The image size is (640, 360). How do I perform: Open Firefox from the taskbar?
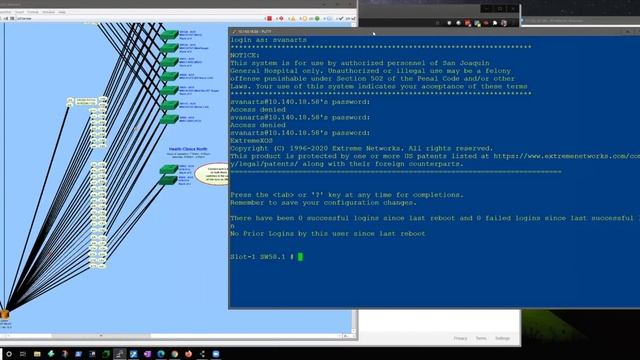[189, 354]
